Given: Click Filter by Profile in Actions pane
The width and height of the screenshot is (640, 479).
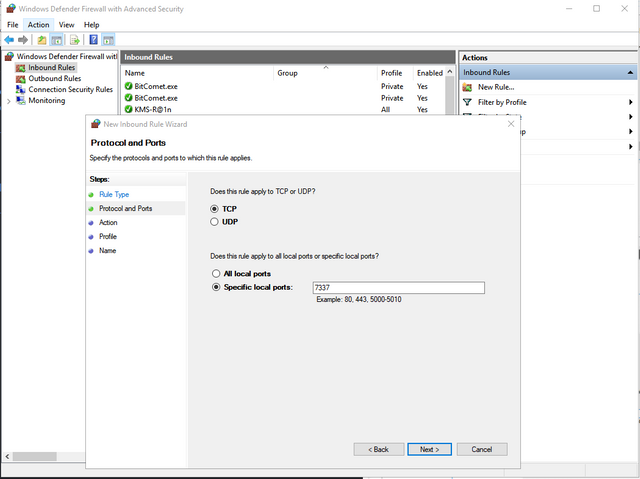Looking at the screenshot, I should (x=502, y=102).
